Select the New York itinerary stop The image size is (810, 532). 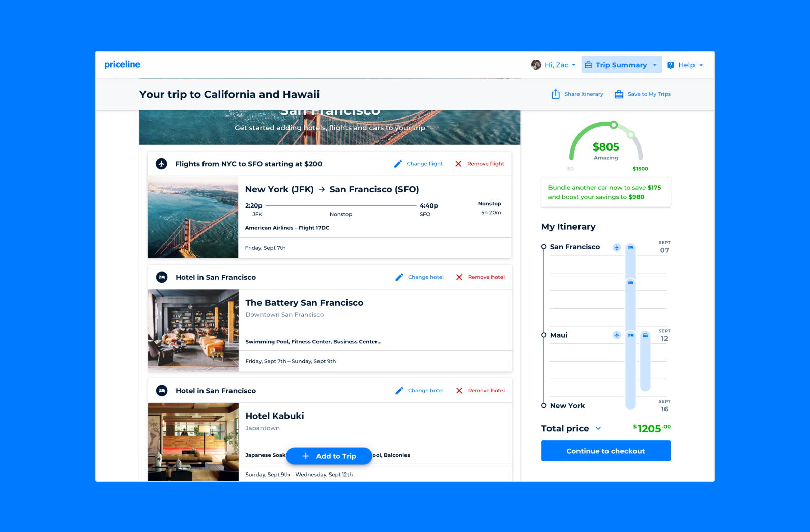tap(567, 406)
